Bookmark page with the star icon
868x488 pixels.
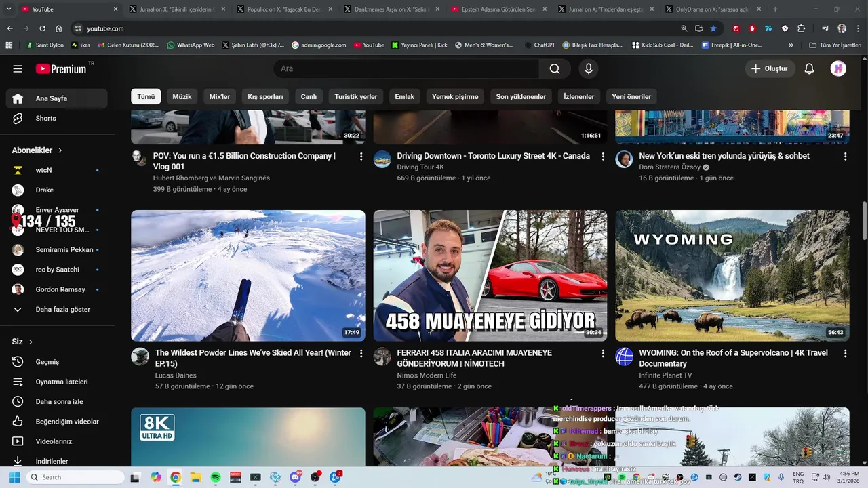coord(713,28)
